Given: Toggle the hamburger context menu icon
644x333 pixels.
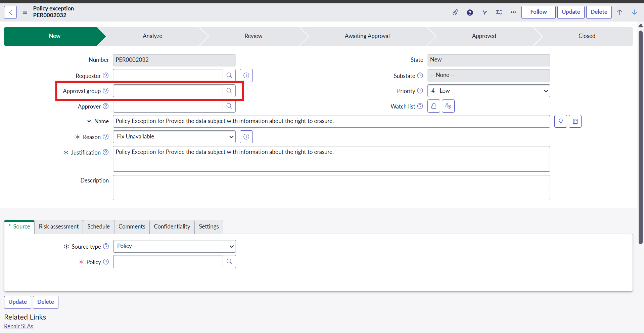Looking at the screenshot, I should (25, 12).
